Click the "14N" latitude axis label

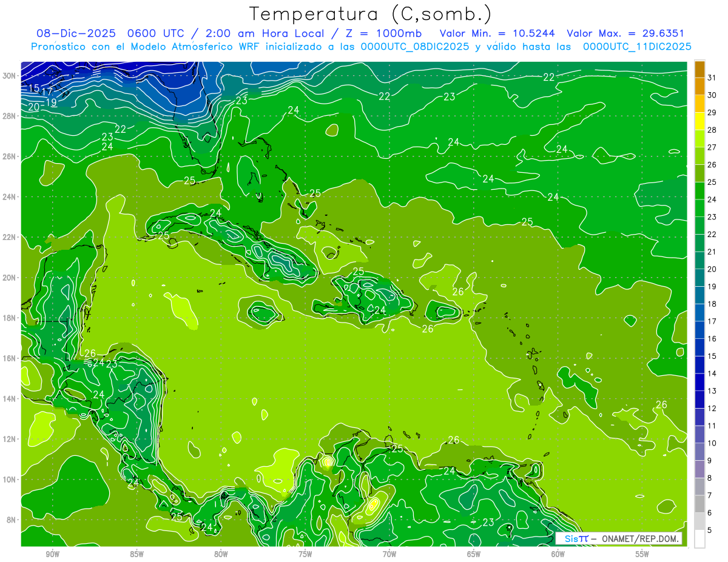pyautogui.click(x=10, y=398)
